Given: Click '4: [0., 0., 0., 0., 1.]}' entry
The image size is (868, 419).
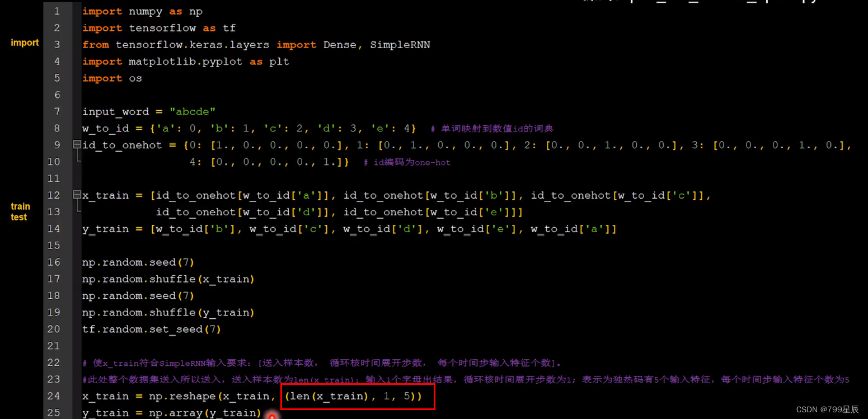Looking at the screenshot, I should (x=270, y=162).
